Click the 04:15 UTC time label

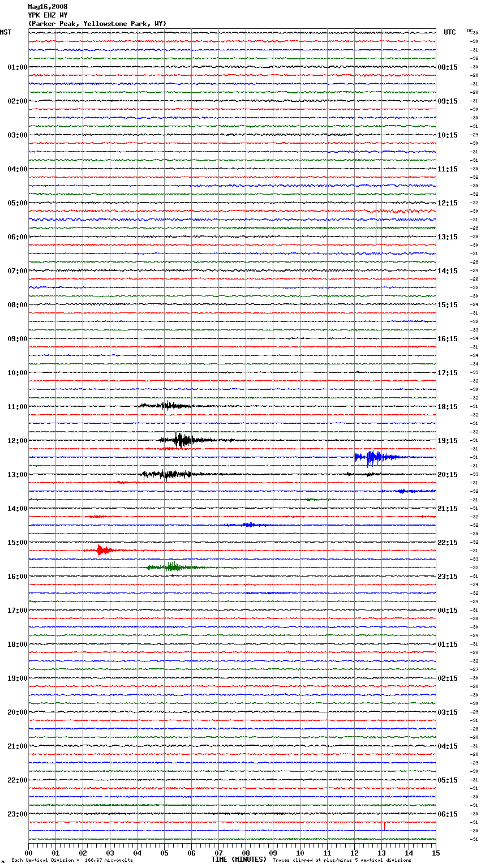[448, 746]
